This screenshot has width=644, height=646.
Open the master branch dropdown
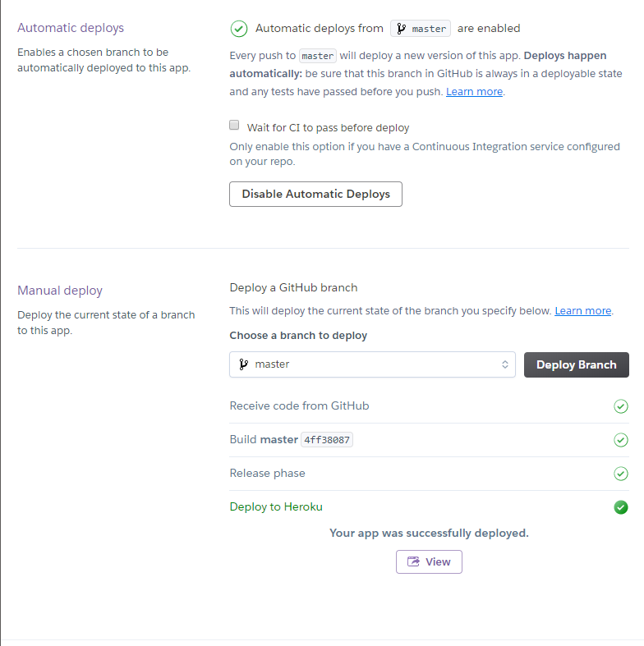click(372, 364)
